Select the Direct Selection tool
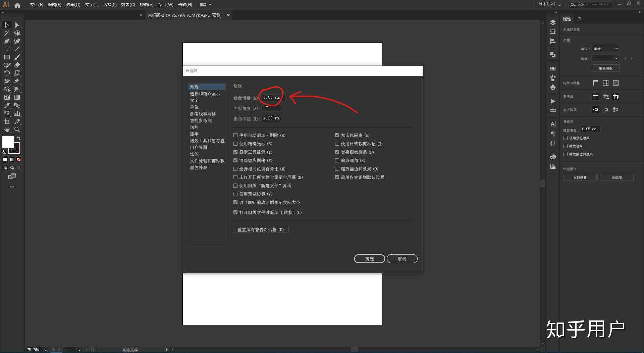The height and width of the screenshot is (353, 644). pos(17,25)
